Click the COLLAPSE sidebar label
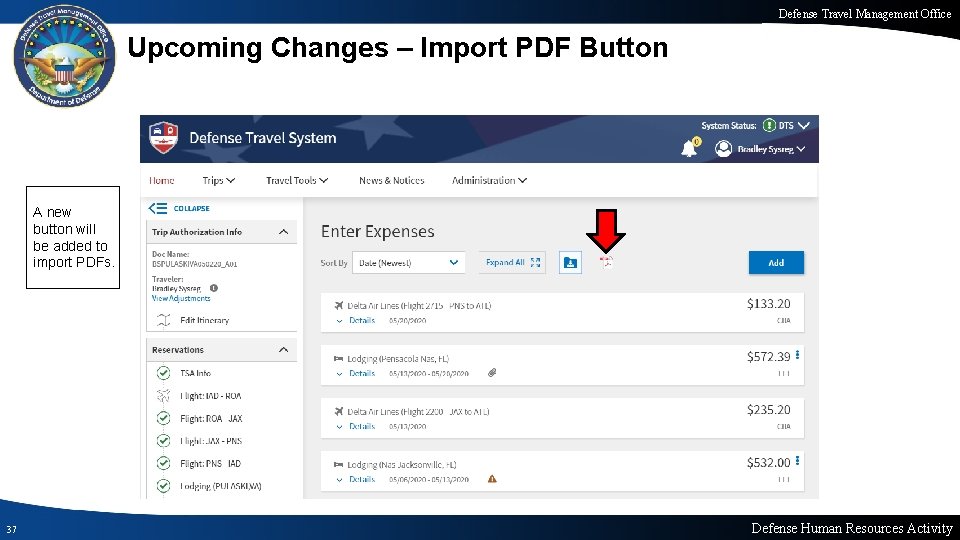The height and width of the screenshot is (540, 960). 192,208
